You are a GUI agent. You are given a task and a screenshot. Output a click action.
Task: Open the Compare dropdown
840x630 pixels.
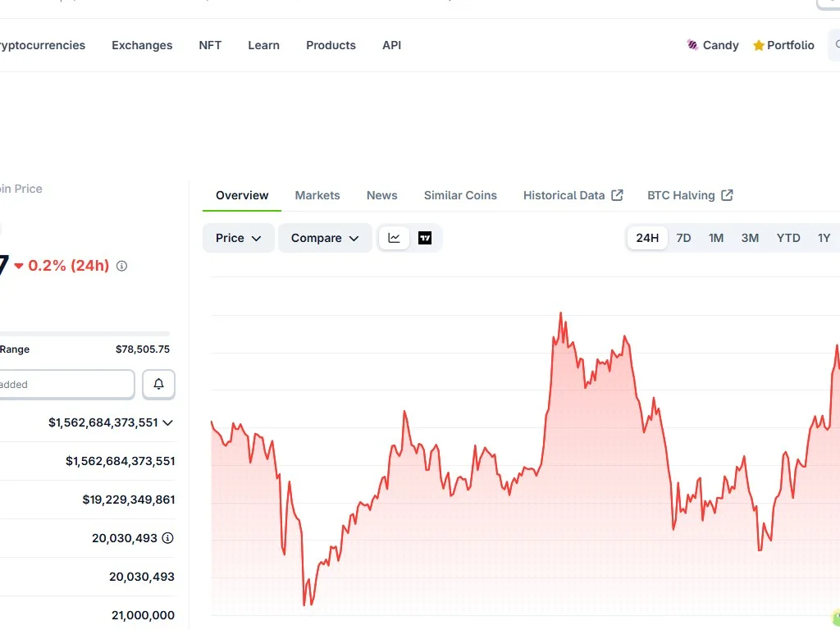(325, 238)
